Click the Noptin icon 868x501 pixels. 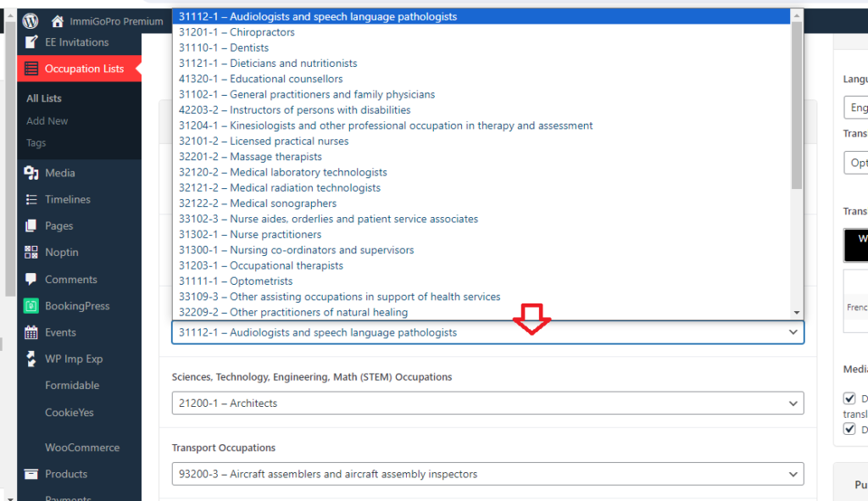[31, 253]
